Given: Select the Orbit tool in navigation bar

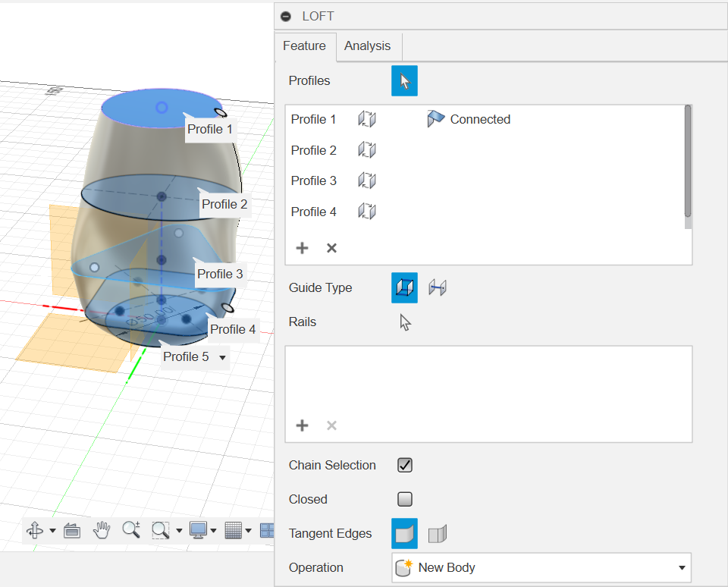Looking at the screenshot, I should 35,530.
